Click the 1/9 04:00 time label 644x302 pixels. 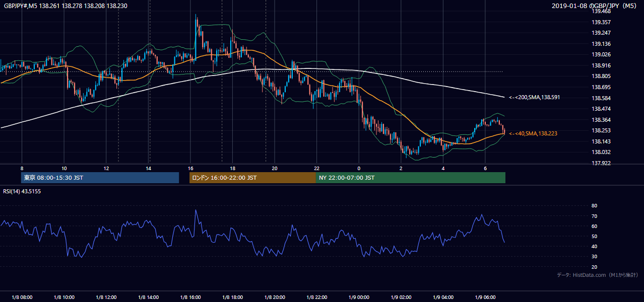point(443,297)
